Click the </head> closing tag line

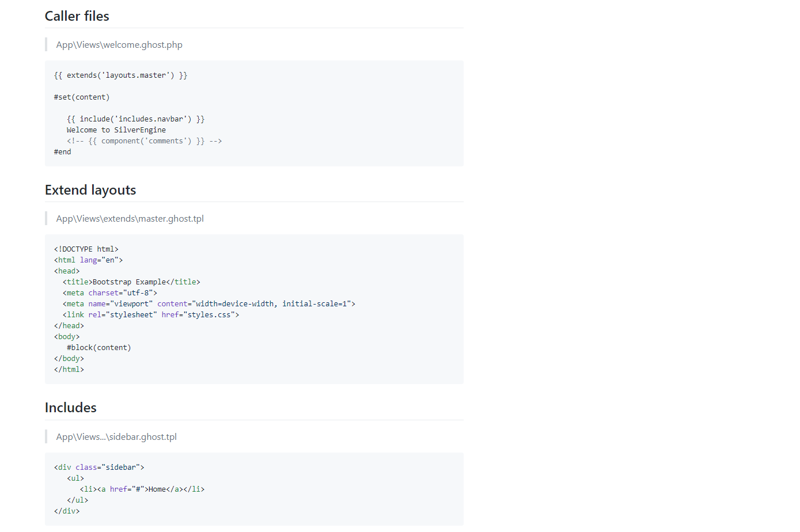pos(69,326)
